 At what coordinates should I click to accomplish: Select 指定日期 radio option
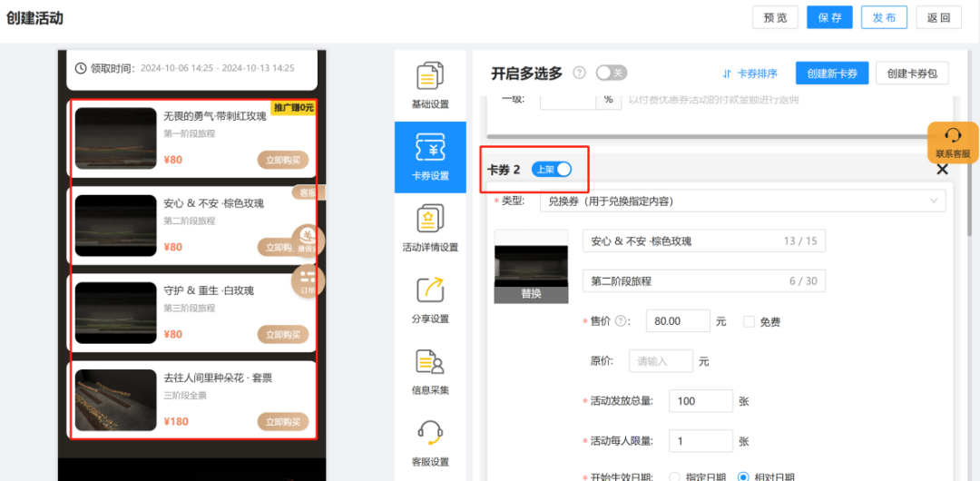[x=674, y=476]
